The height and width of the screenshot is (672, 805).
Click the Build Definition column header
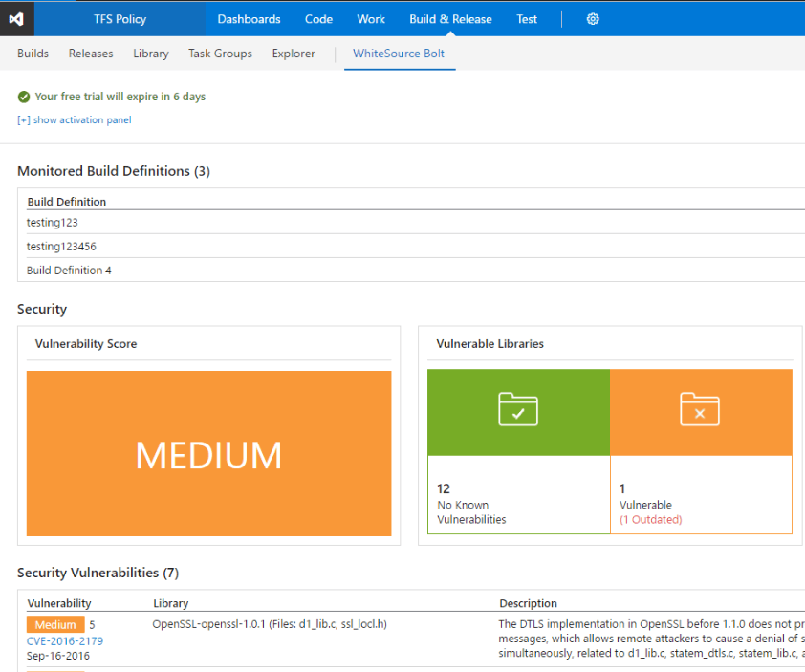click(67, 202)
